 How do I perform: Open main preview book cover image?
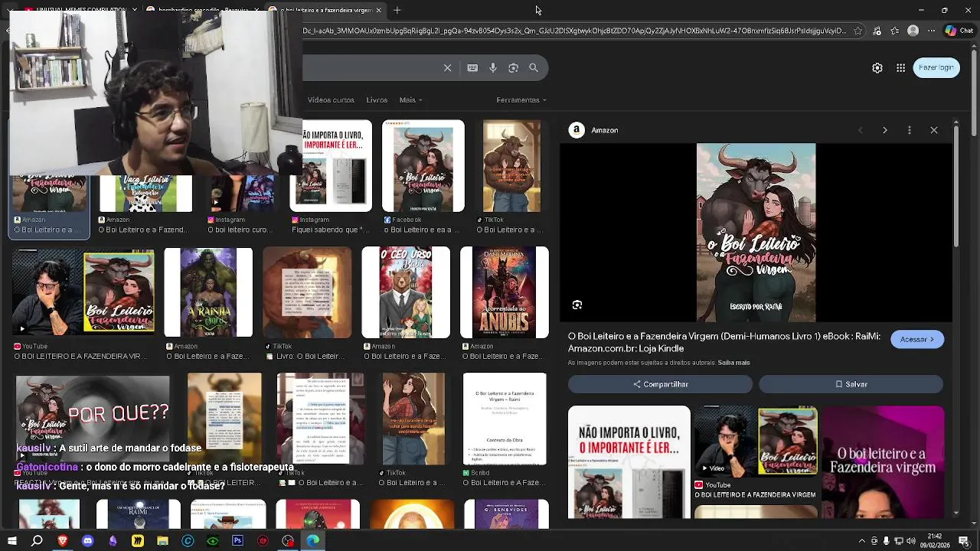[x=756, y=233]
